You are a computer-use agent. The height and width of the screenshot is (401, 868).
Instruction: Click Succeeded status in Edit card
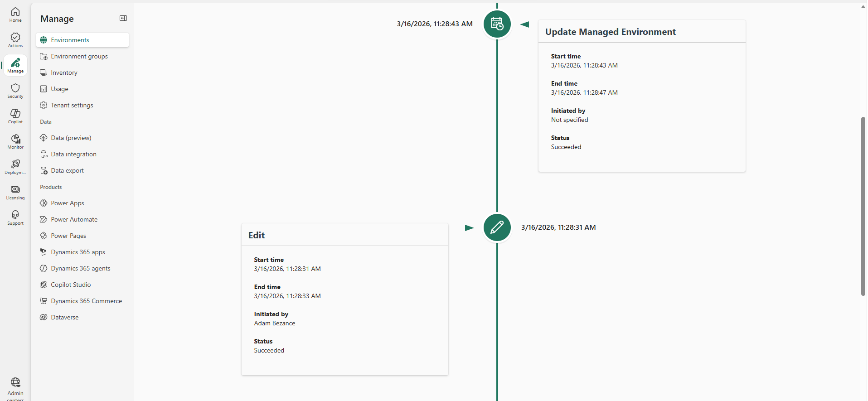(x=269, y=350)
